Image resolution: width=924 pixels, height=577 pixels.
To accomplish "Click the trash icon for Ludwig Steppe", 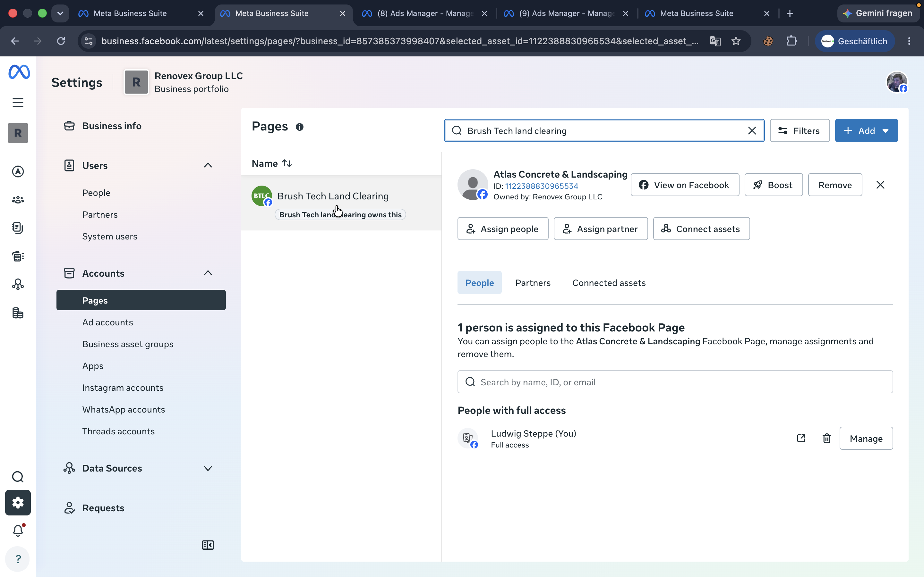I will (x=827, y=438).
